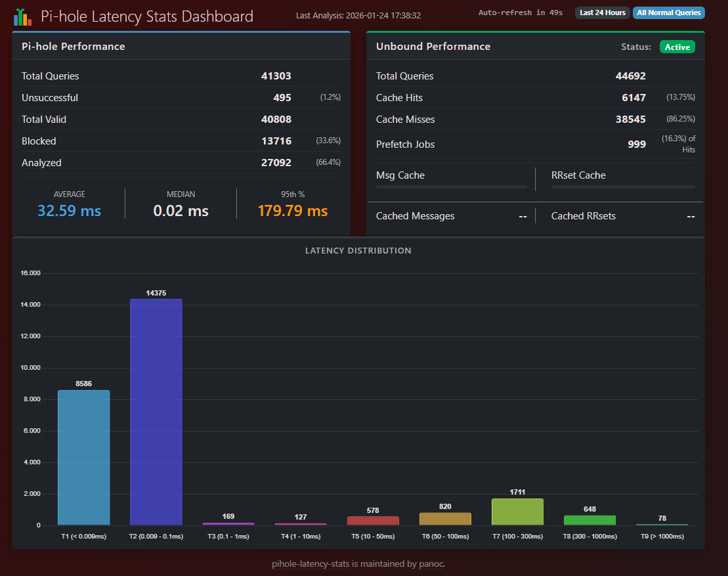
Task: Click the T7 (100 - 300ms) green bar
Action: pyautogui.click(x=517, y=512)
